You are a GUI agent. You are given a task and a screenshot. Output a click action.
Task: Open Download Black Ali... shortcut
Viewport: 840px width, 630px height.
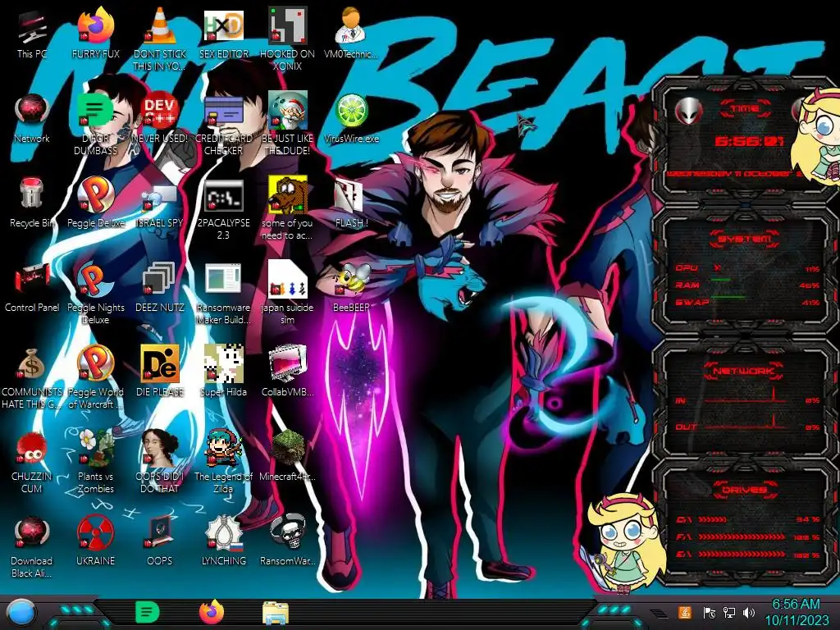32,547
